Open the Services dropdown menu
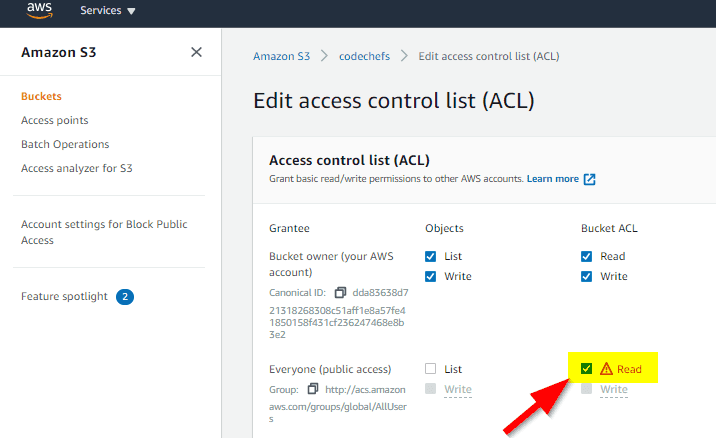 [108, 11]
